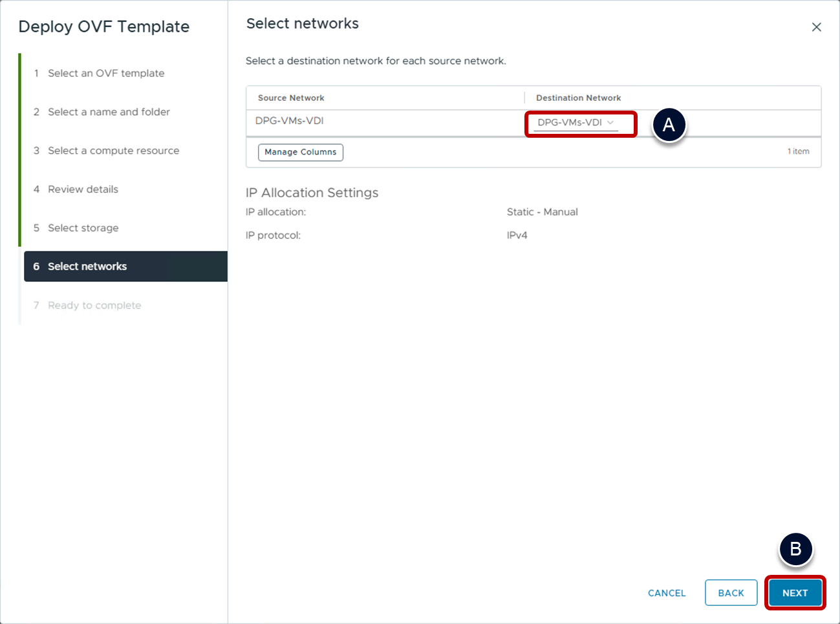840x624 pixels.
Task: Open the DPG-VMs-VDI destination network dropdown
Action: [575, 123]
